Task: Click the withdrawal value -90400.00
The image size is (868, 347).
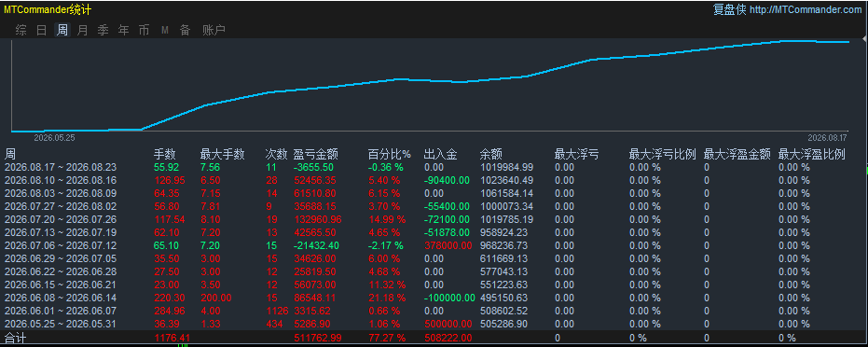Action: tap(447, 180)
